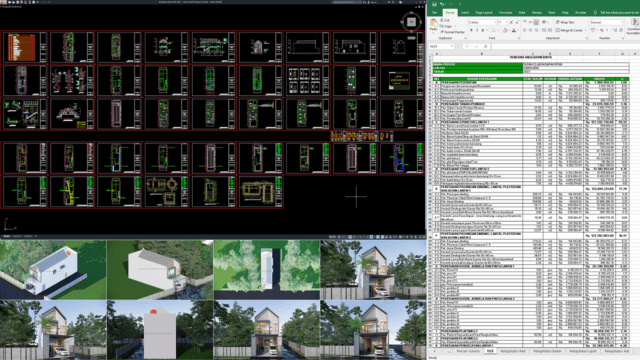
Task: Open Conditional Formatting menu
Action: click(x=634, y=27)
